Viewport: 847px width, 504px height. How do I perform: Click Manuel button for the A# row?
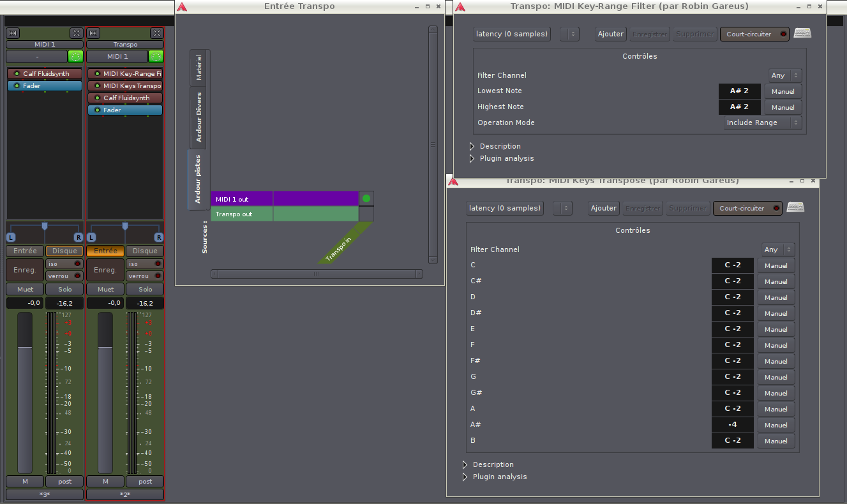776,425
